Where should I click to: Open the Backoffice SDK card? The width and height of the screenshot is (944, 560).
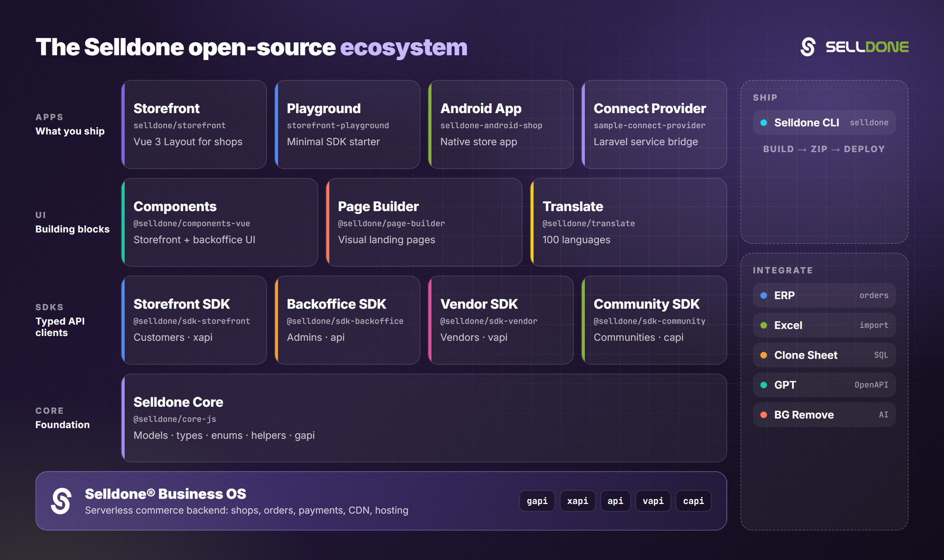(x=348, y=320)
